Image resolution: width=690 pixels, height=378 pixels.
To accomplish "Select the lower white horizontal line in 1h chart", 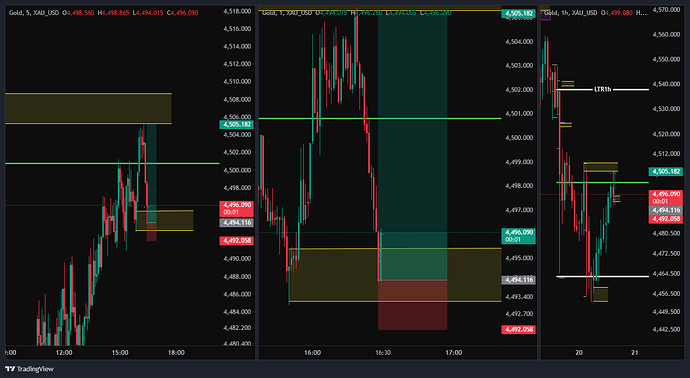I will (x=602, y=276).
